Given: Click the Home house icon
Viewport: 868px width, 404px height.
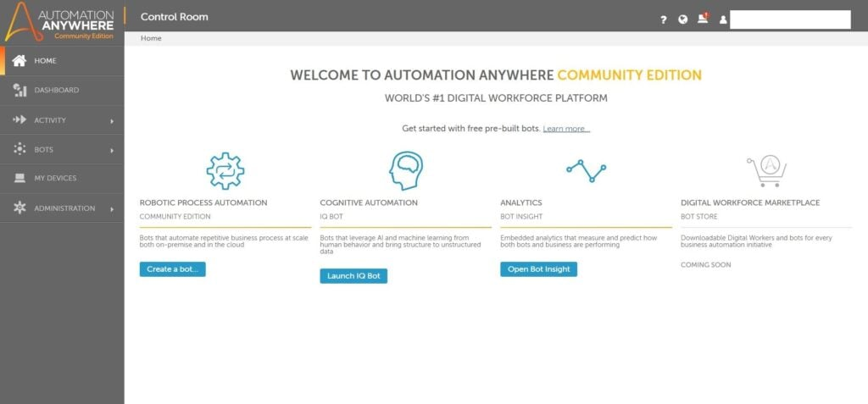Looking at the screenshot, I should pos(19,60).
